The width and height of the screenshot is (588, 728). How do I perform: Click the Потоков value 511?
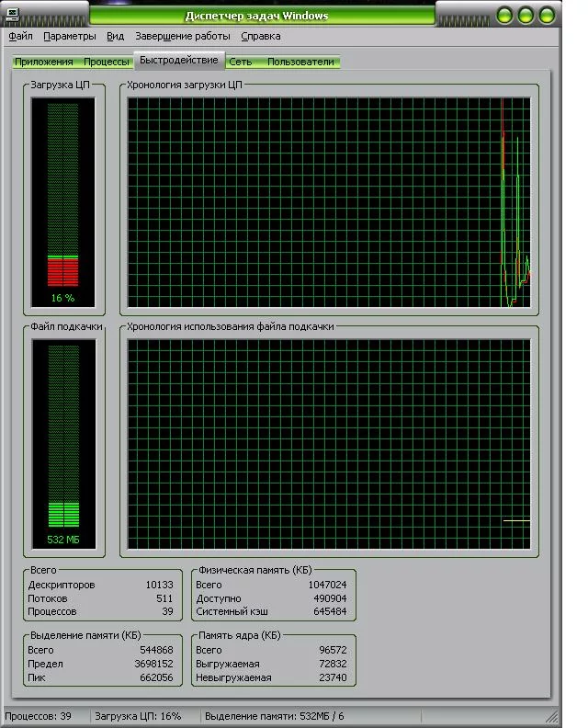[164, 598]
